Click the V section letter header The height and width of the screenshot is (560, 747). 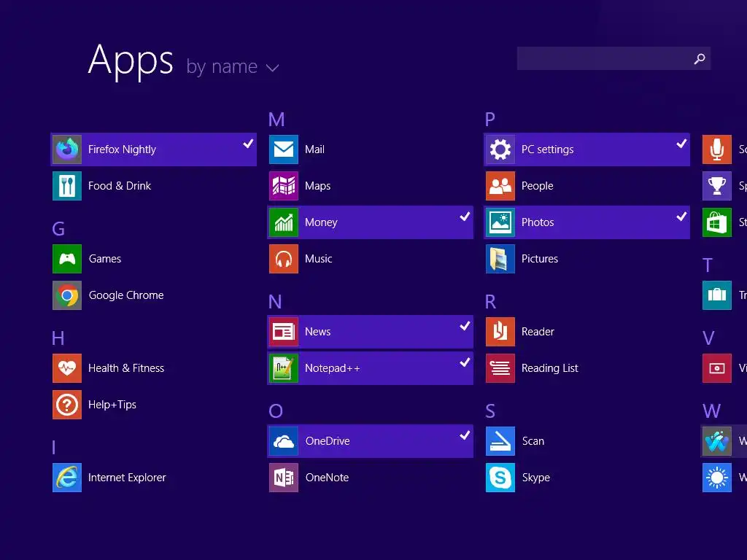tap(708, 338)
